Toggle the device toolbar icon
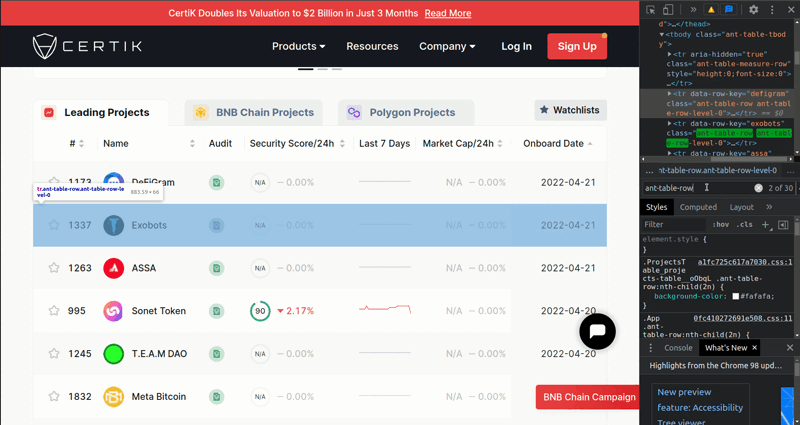 [668, 10]
